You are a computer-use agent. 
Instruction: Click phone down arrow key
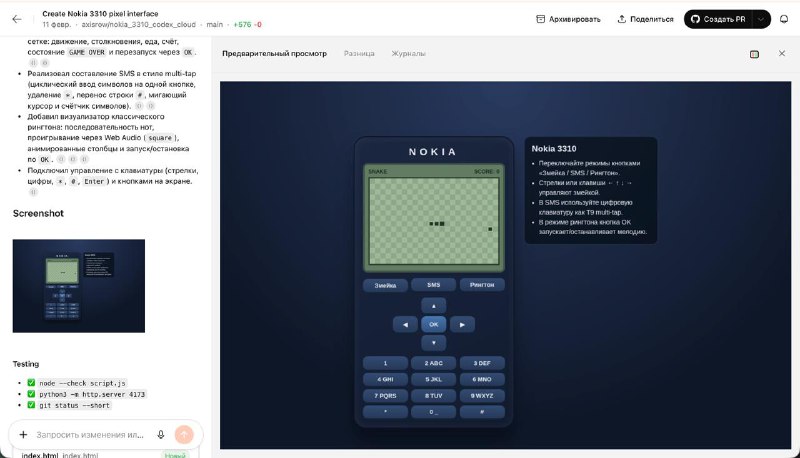click(x=434, y=343)
